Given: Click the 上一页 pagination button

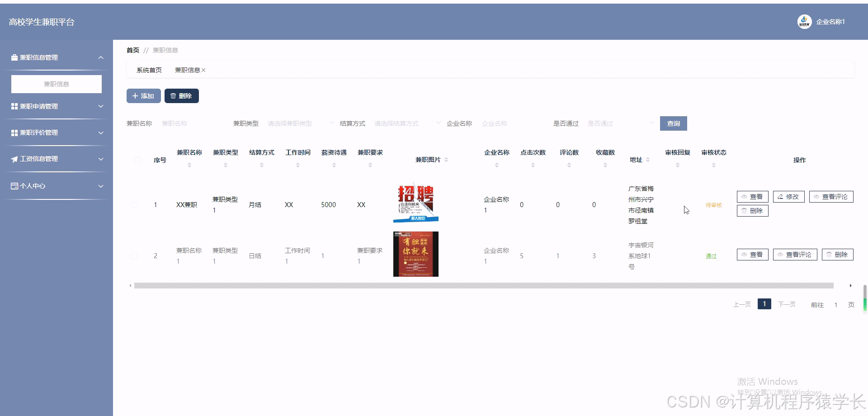Looking at the screenshot, I should (742, 304).
